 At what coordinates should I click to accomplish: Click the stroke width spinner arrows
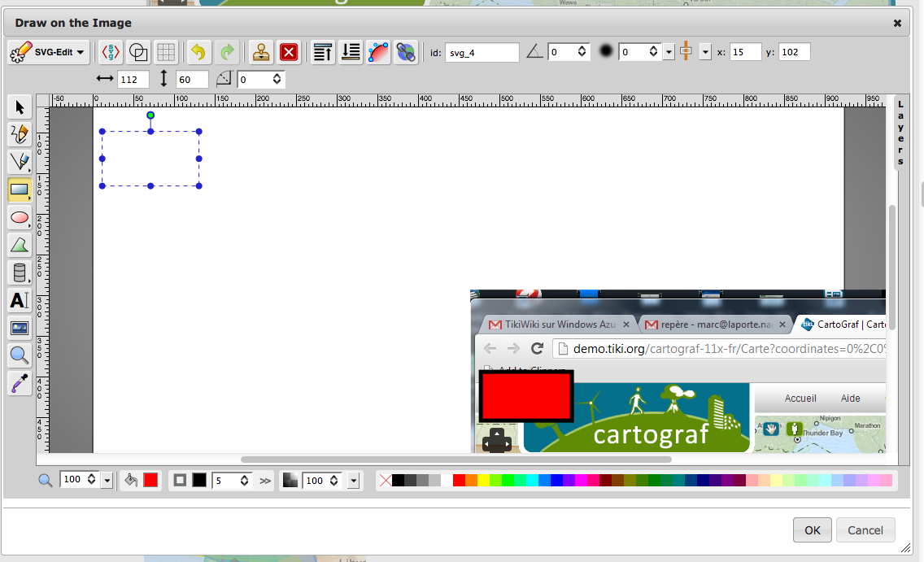(244, 481)
